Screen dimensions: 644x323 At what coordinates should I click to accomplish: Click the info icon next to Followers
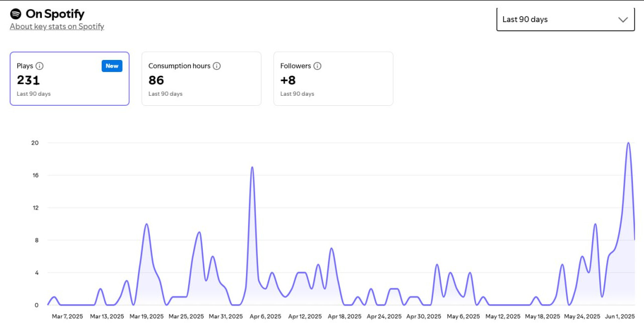[x=317, y=66]
